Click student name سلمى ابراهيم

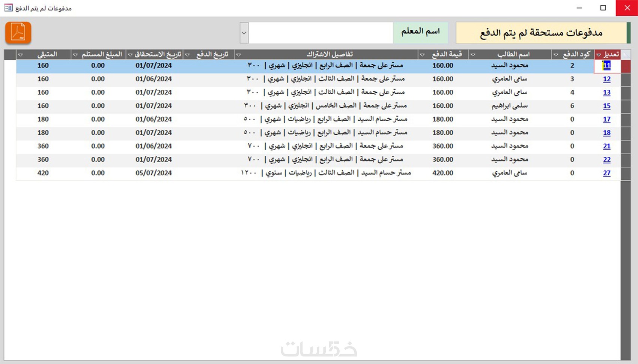point(509,106)
